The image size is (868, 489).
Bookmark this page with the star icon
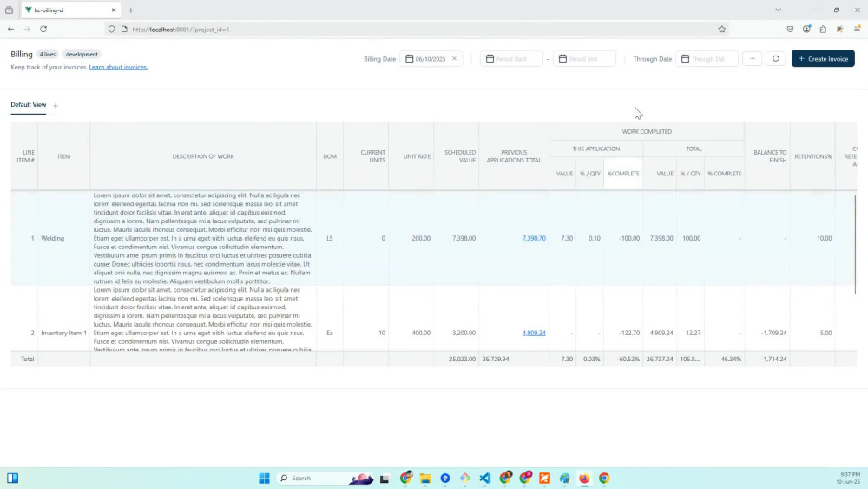pos(722,30)
